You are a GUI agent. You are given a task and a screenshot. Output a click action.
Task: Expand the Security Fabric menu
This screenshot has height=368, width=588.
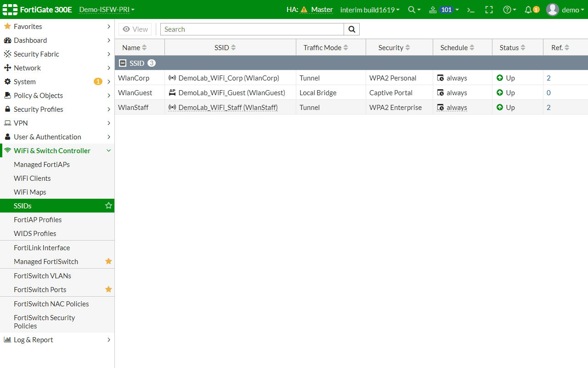[57, 54]
